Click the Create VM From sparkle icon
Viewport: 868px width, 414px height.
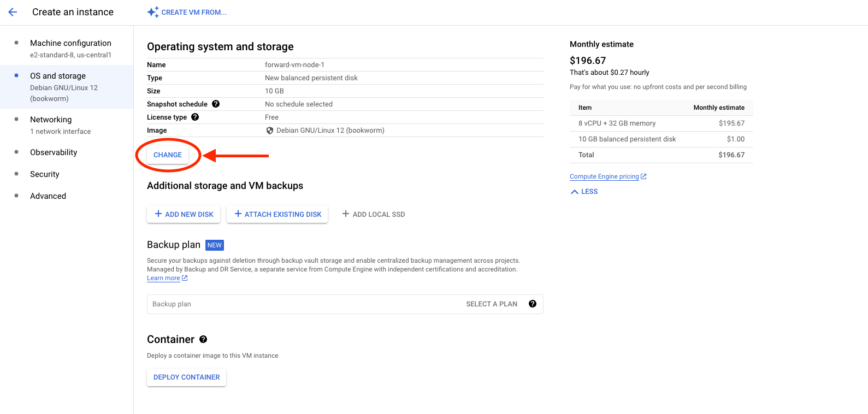pos(153,12)
